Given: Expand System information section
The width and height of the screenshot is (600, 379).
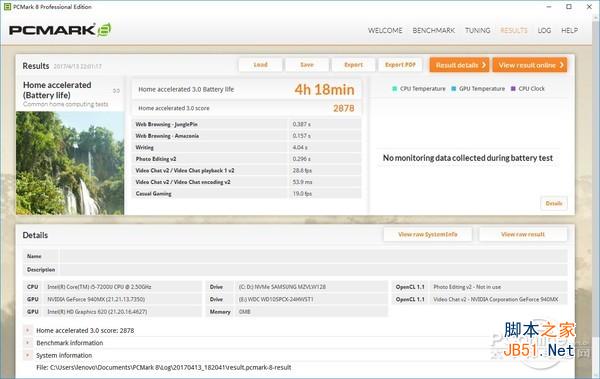Looking at the screenshot, I should [28, 355].
